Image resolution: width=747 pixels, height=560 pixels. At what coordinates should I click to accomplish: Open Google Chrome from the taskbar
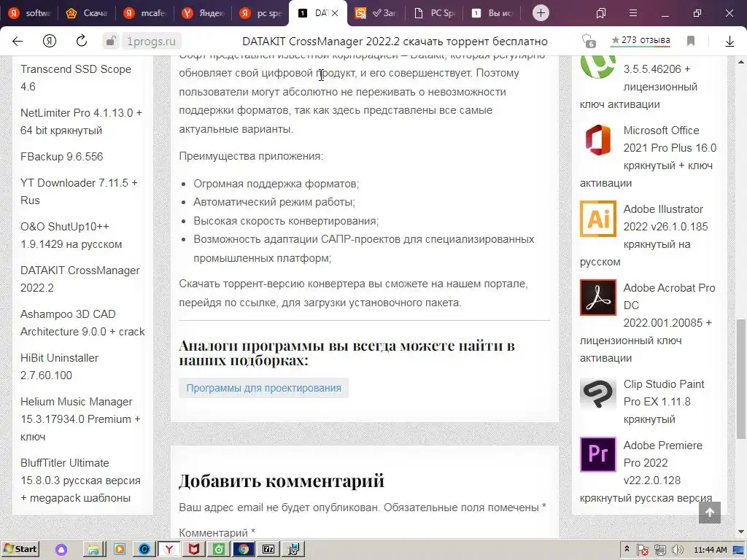(x=244, y=550)
